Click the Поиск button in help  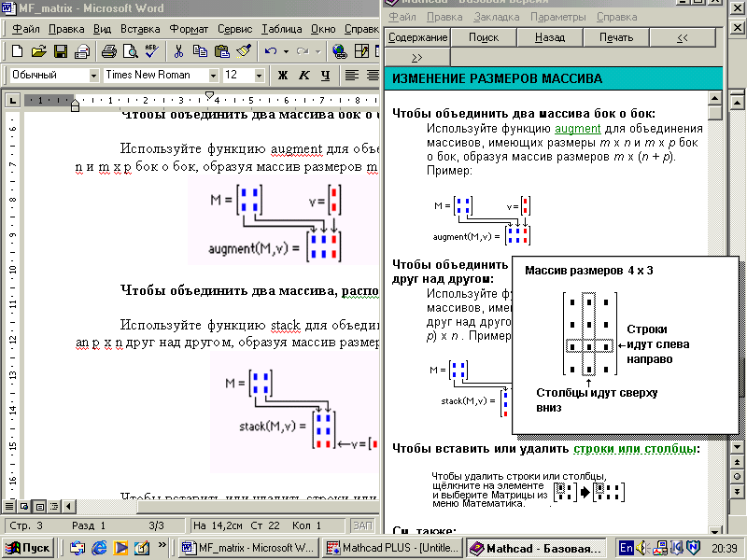484,37
